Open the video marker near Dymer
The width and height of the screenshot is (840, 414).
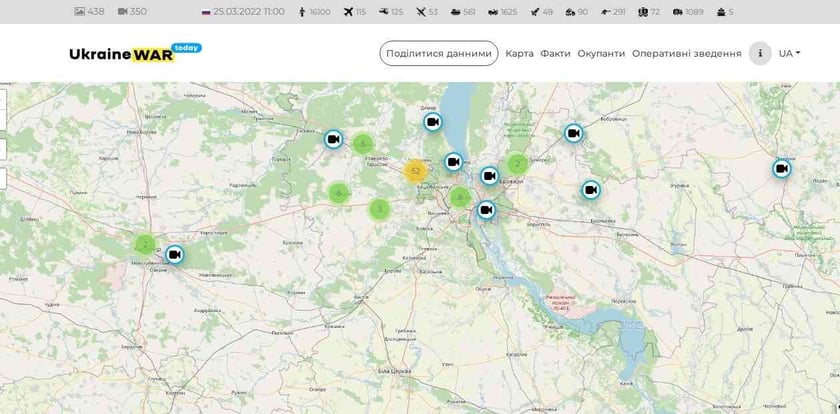(432, 122)
